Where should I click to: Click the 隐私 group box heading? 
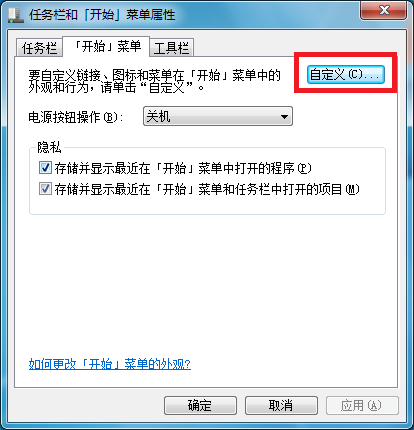[x=49, y=147]
